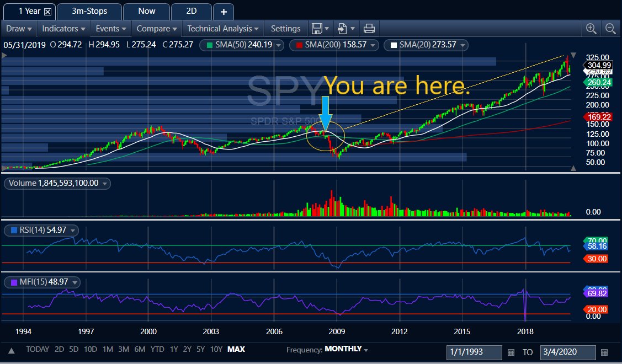Select the 2Y time range

[x=187, y=349]
